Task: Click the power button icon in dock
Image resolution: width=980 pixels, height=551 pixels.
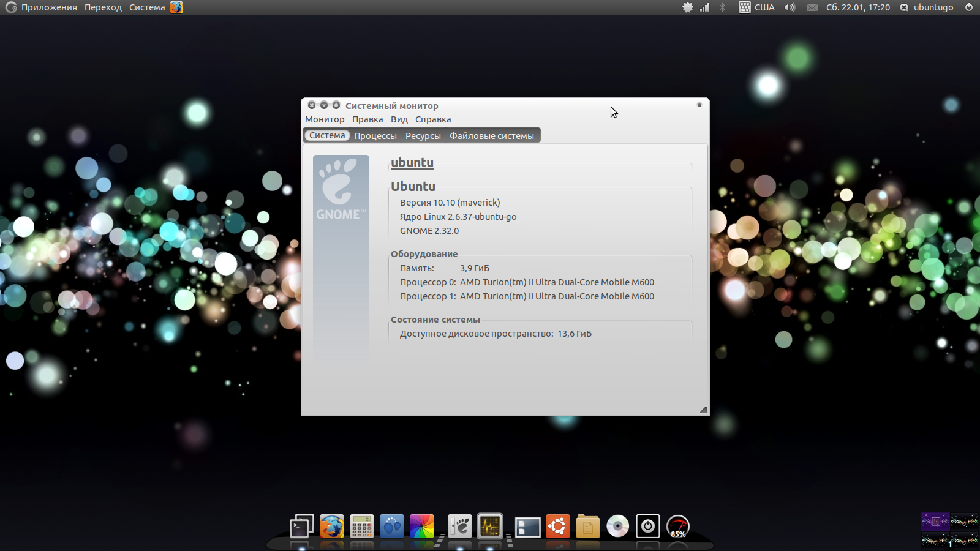Action: (647, 526)
